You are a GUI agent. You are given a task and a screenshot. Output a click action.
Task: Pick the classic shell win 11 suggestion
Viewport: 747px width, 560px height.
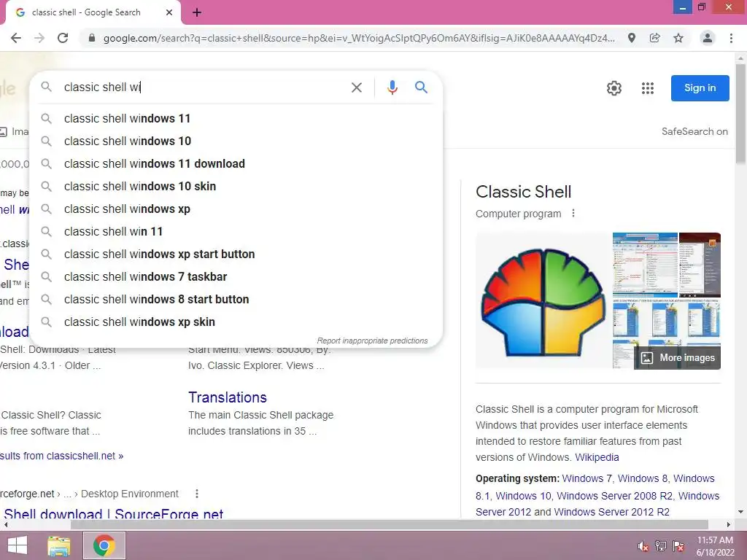[236, 231]
